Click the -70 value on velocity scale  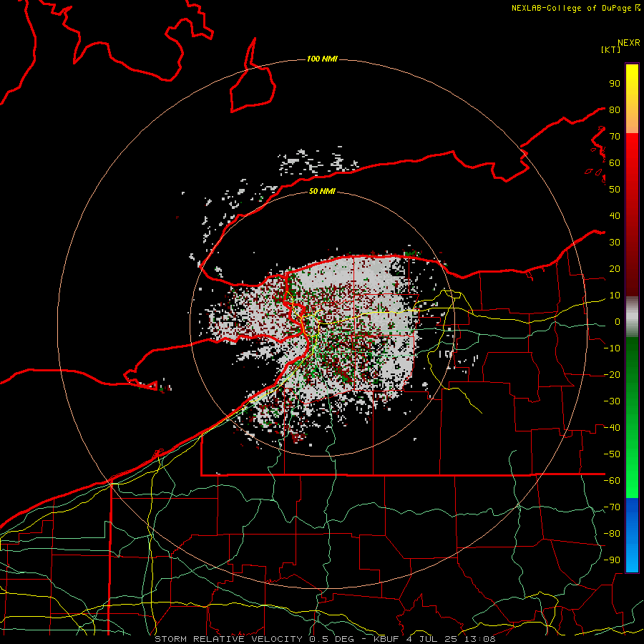612,507
